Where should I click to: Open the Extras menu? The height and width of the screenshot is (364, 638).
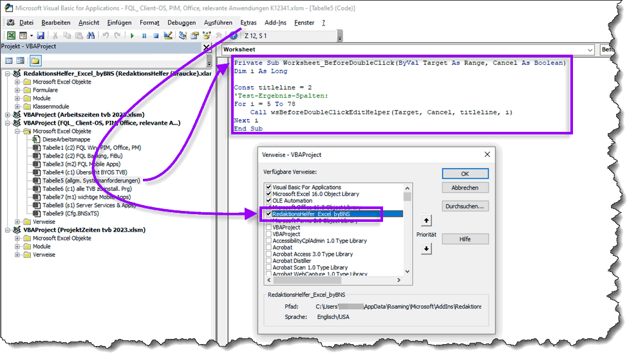(249, 23)
